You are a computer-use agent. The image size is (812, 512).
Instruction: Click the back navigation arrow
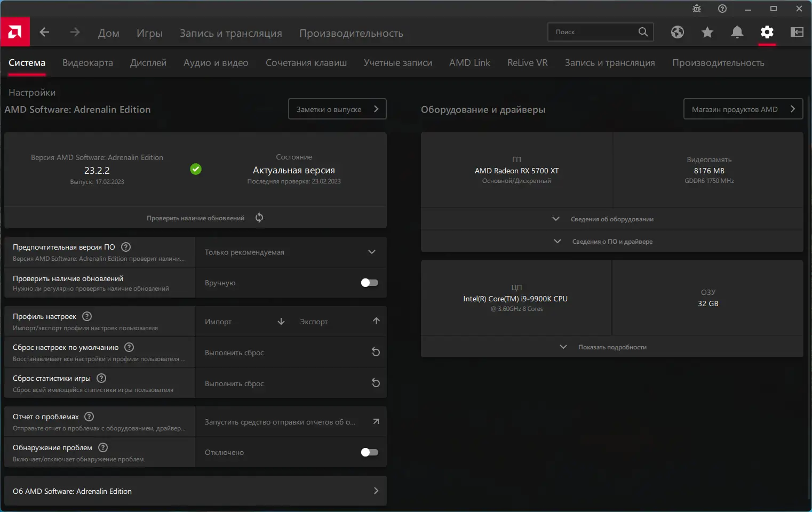(45, 32)
